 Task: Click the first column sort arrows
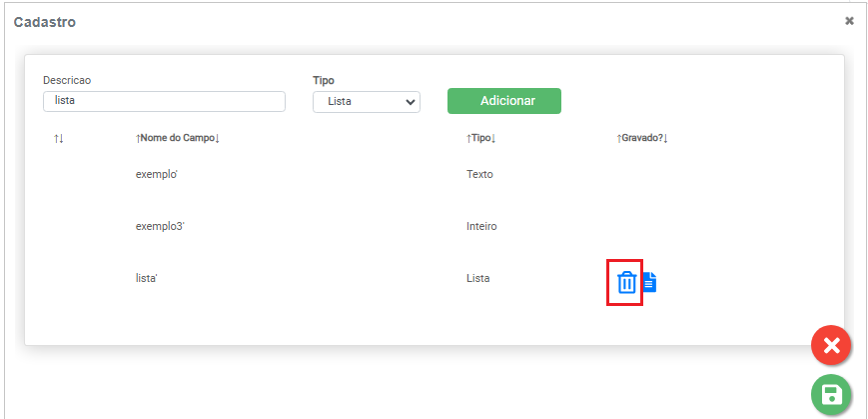(x=59, y=138)
